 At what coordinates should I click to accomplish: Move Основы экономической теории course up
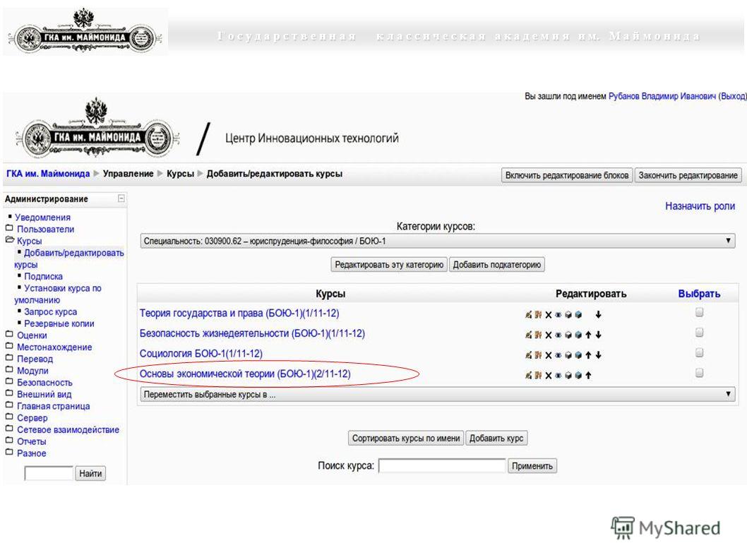[588, 376]
